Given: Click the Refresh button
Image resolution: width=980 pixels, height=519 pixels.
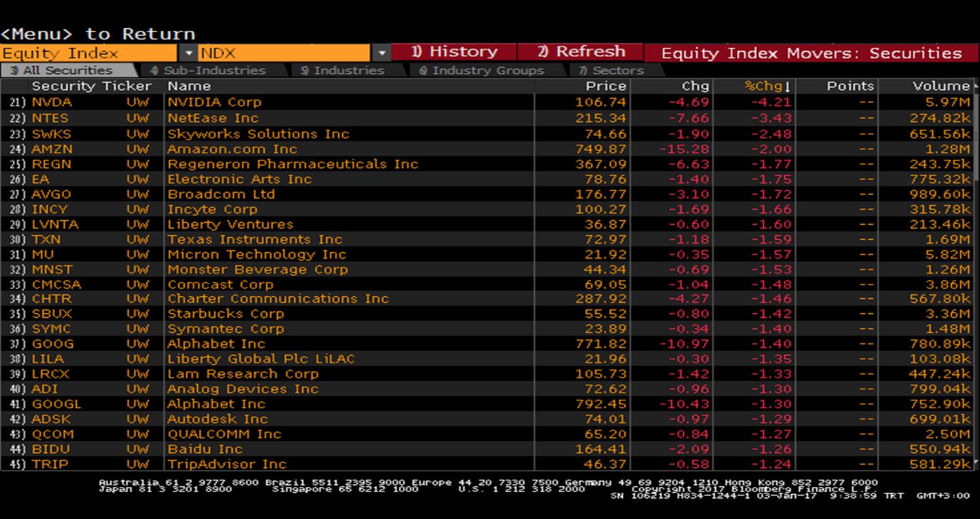Looking at the screenshot, I should 581,52.
